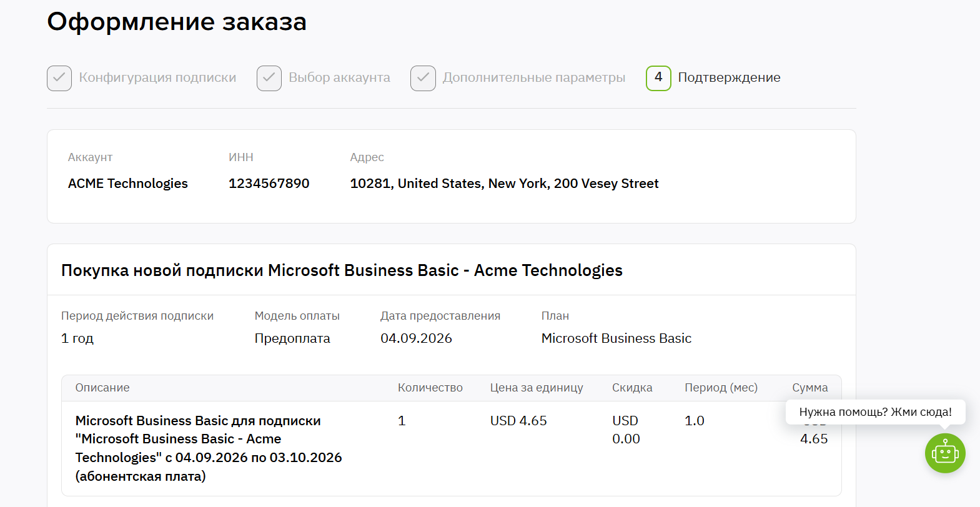Click the 'Дата предоставления' label

pyautogui.click(x=440, y=316)
